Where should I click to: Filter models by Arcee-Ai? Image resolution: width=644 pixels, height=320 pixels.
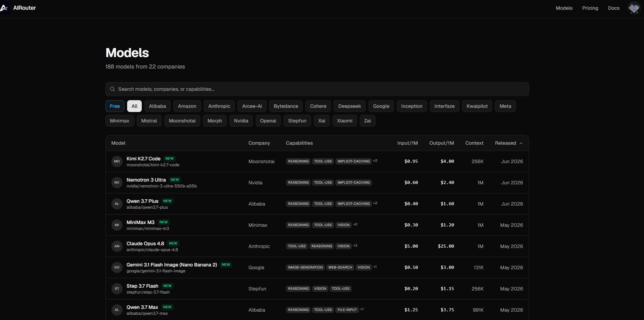coord(252,106)
